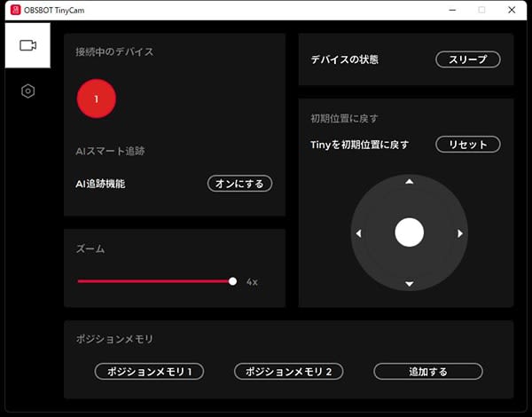This screenshot has height=417, width=532.
Task: Pan camera right with the right arrow
Action: click(460, 233)
